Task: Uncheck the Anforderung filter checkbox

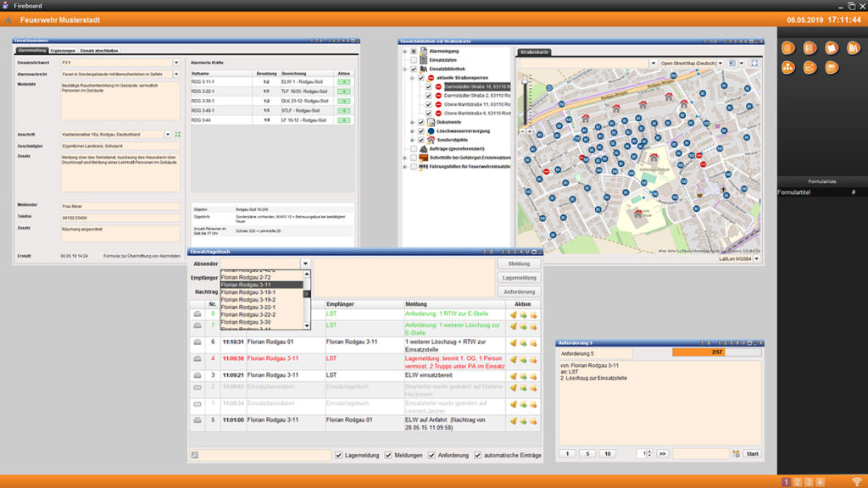Action: click(x=431, y=455)
